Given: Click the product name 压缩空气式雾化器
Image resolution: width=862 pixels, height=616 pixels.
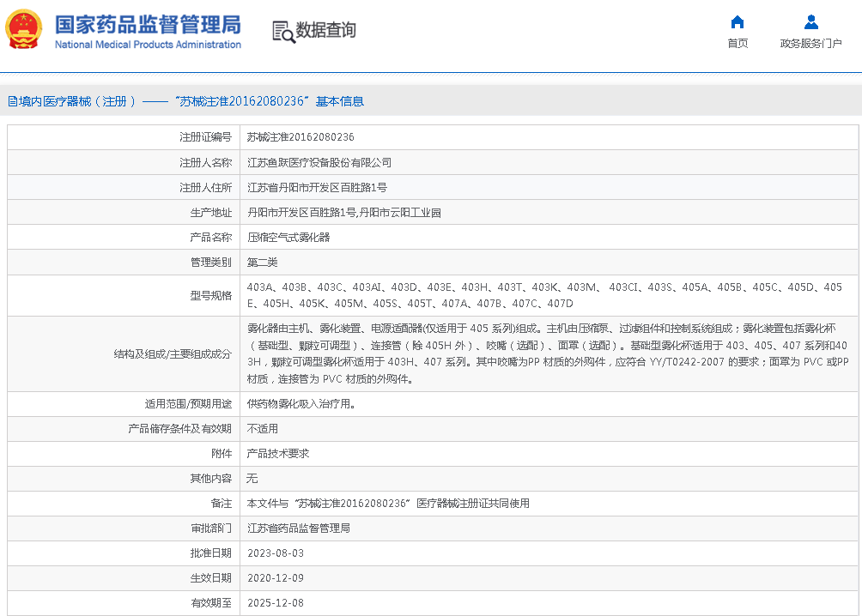Looking at the screenshot, I should coord(288,237).
